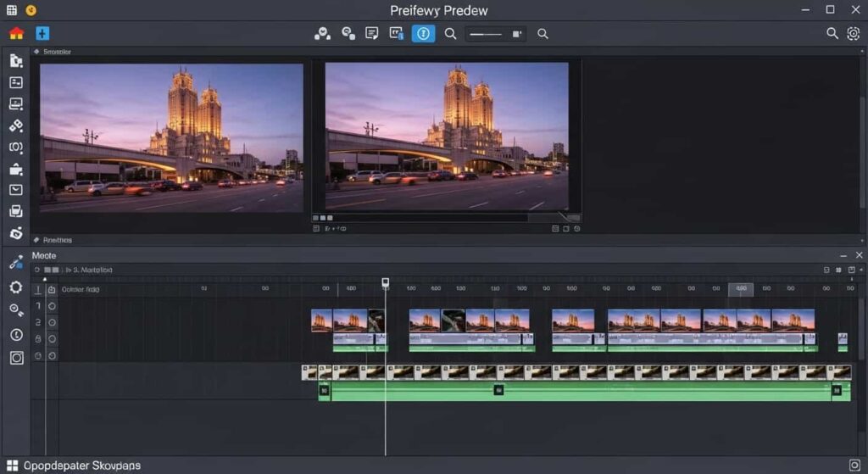Viewport: 868px width, 474px height.
Task: Click the bracketed circle capture icon in sidebar
Action: pos(16,148)
